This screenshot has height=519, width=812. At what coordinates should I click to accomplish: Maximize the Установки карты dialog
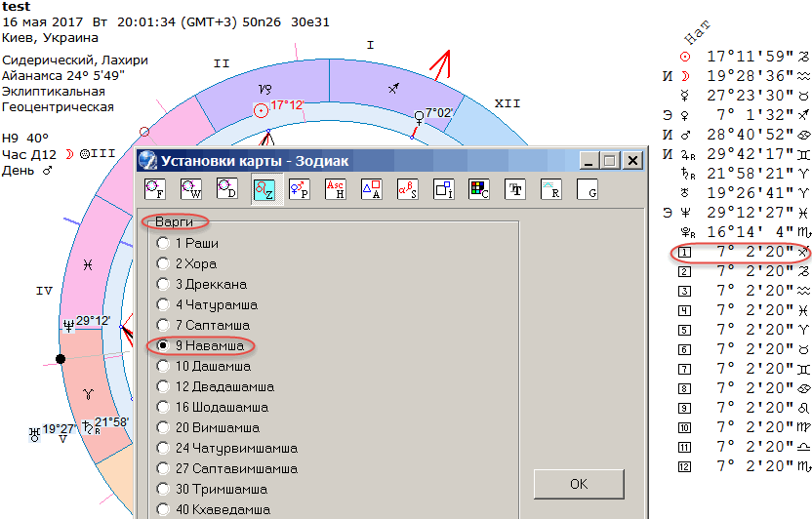[610, 161]
